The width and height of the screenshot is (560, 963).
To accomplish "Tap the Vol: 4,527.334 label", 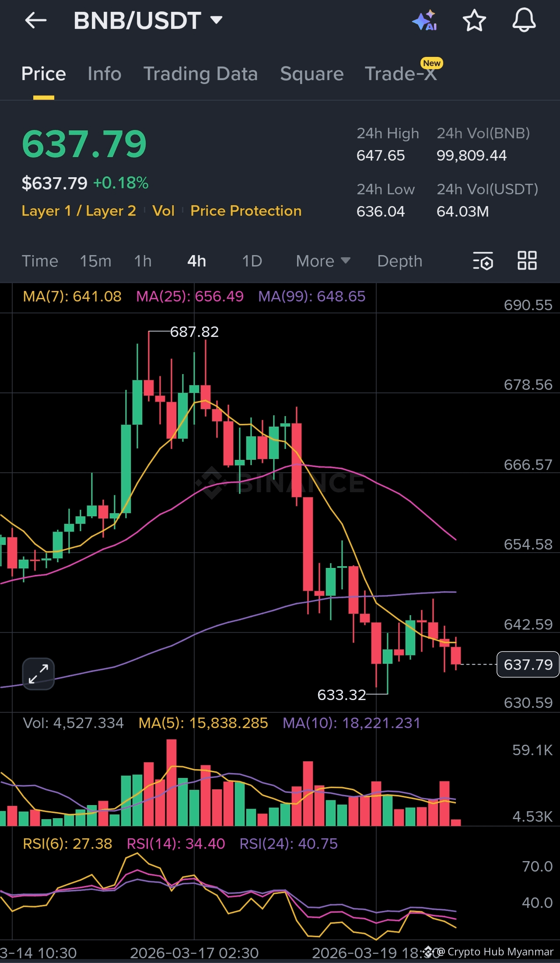I will tap(73, 723).
